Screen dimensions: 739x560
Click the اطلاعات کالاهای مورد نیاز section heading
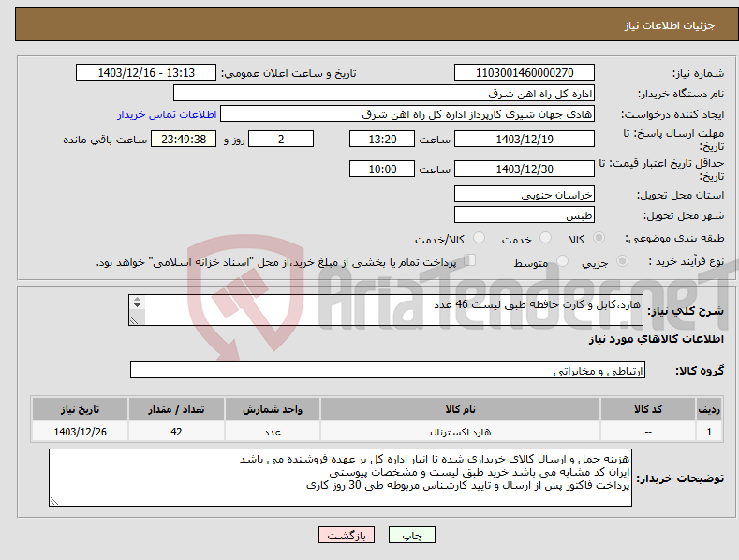point(656,339)
